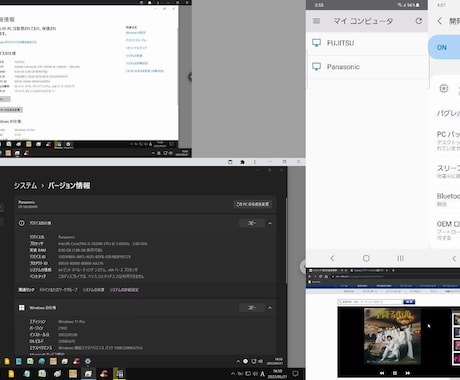This screenshot has height=380, width=460.
Task: Tap the monitor icon beside Panasonic
Action: point(316,67)
